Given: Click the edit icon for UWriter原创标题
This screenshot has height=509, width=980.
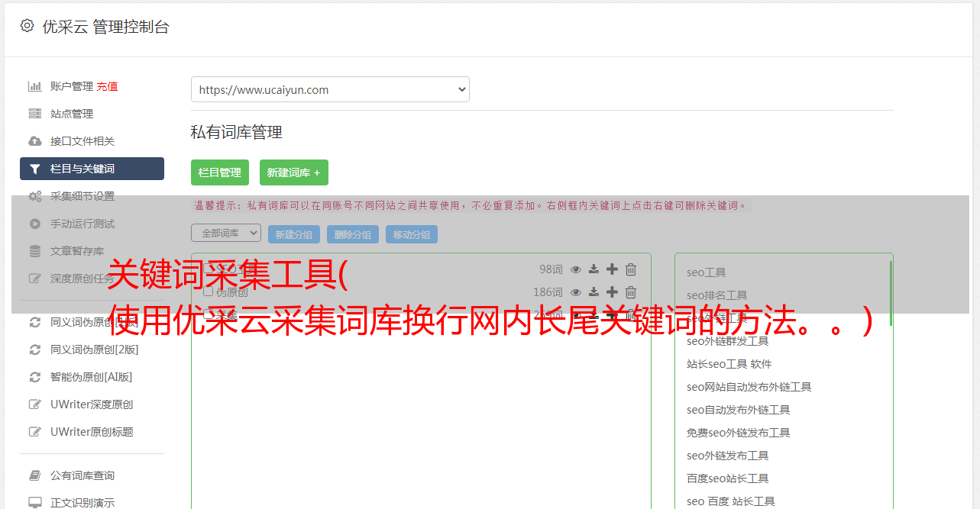Looking at the screenshot, I should [x=35, y=432].
